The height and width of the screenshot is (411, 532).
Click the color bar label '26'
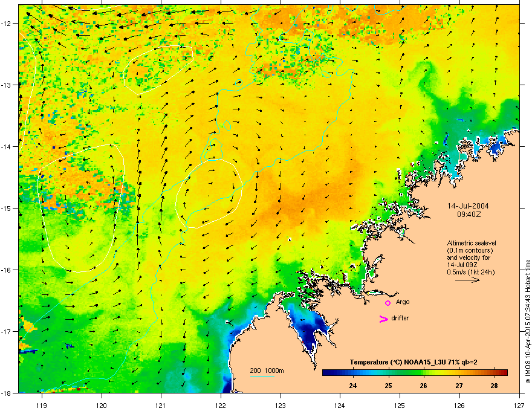point(423,386)
